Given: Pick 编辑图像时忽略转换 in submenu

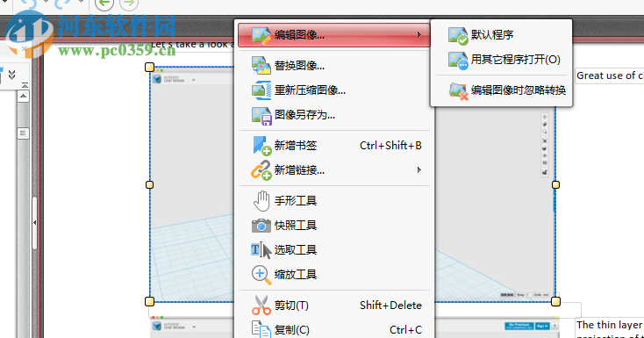Looking at the screenshot, I should pos(501,90).
